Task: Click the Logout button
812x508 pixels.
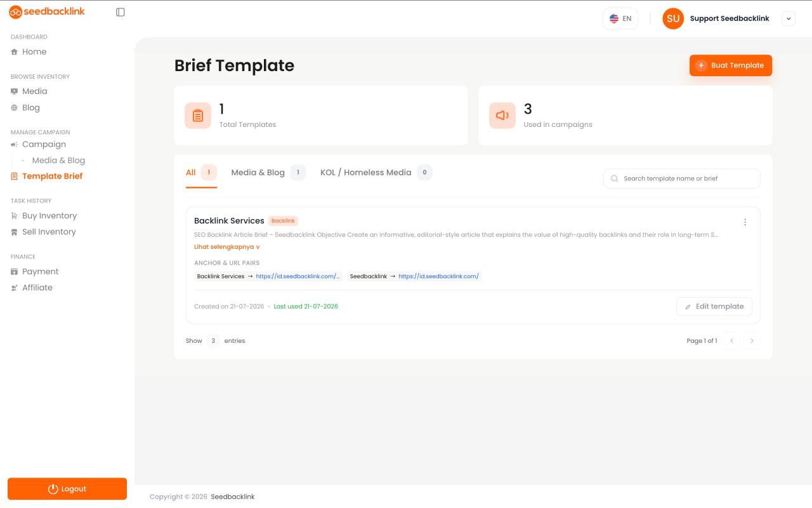Action: click(x=67, y=489)
